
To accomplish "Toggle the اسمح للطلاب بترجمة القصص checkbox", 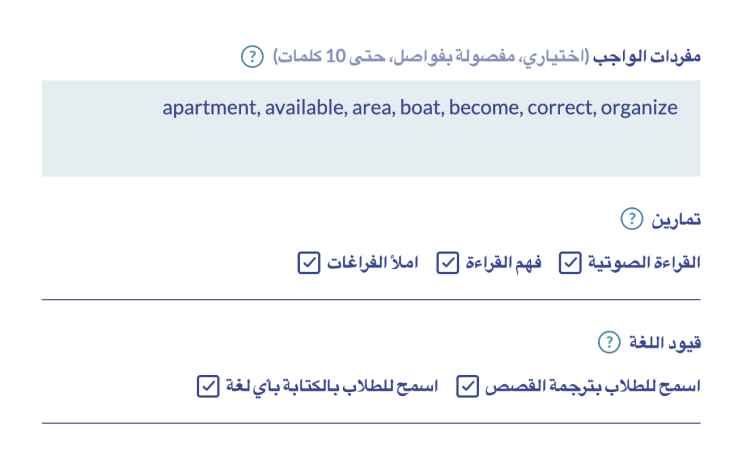I will [x=468, y=386].
